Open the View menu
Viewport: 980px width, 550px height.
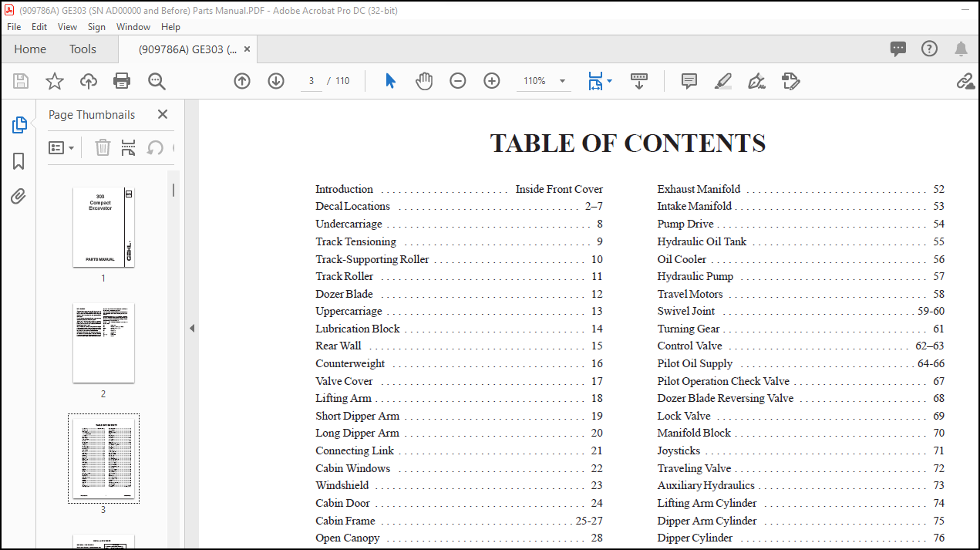click(68, 26)
